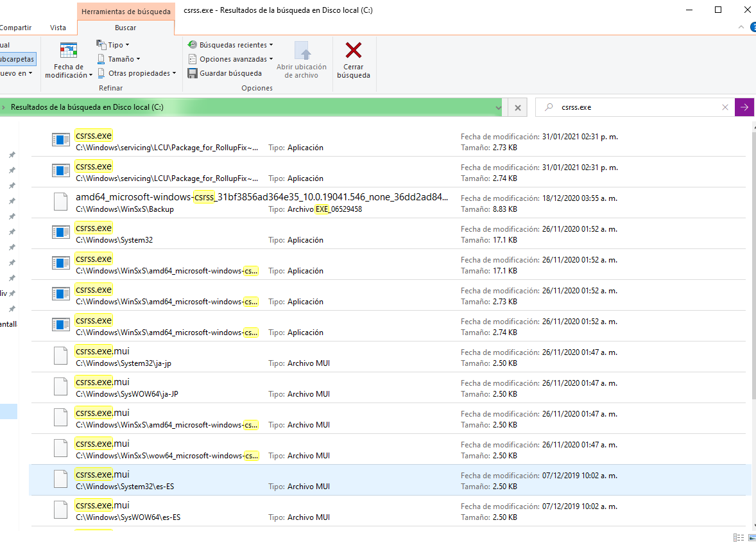This screenshot has width=756, height=545.
Task: Click the address bar search results path
Action: (87, 107)
